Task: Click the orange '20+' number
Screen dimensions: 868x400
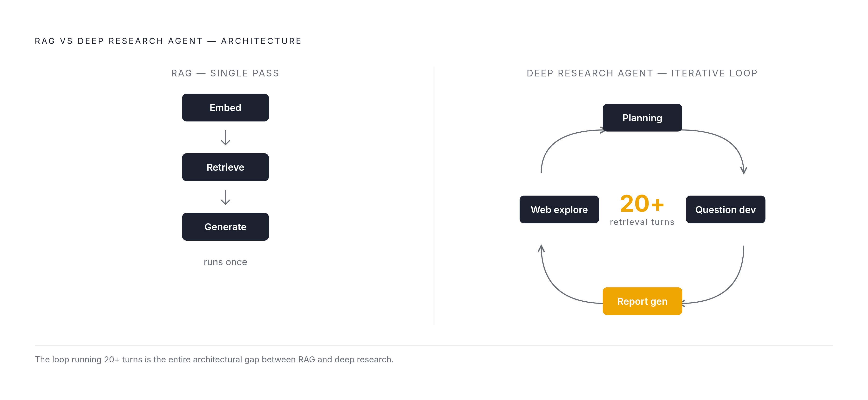Action: coord(642,203)
